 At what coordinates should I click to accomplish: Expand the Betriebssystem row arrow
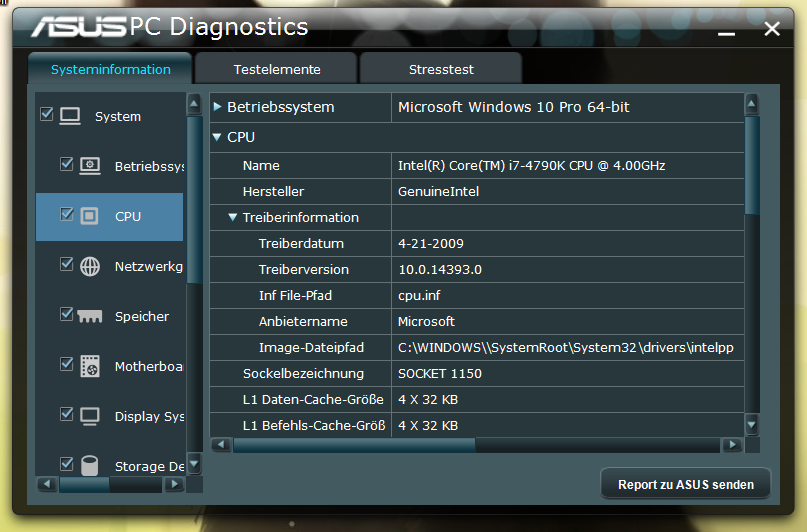(x=217, y=107)
